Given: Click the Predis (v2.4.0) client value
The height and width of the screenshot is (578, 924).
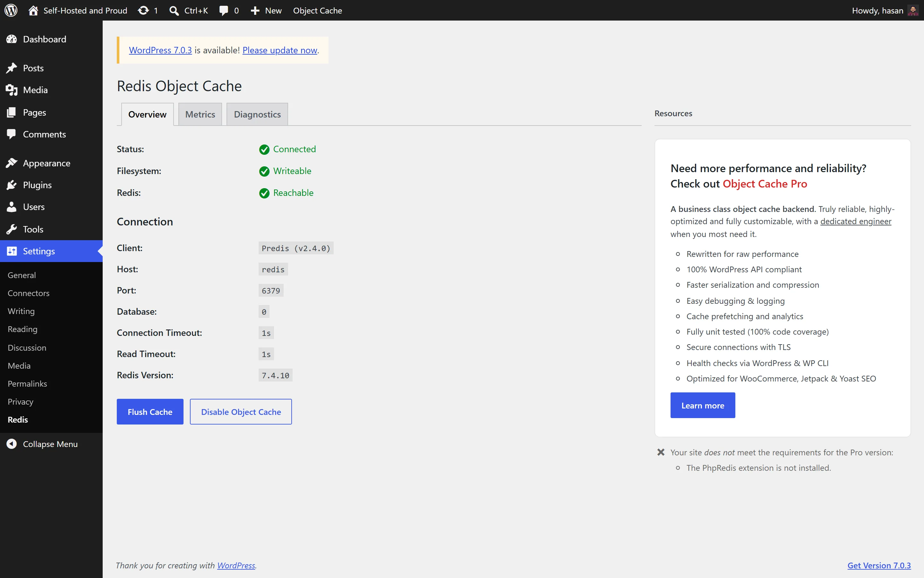Looking at the screenshot, I should point(296,248).
